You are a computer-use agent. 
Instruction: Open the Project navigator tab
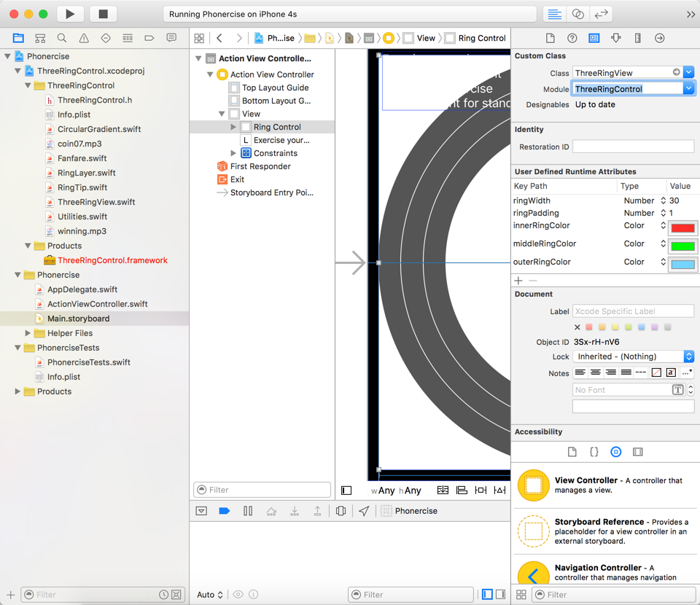pyautogui.click(x=18, y=38)
